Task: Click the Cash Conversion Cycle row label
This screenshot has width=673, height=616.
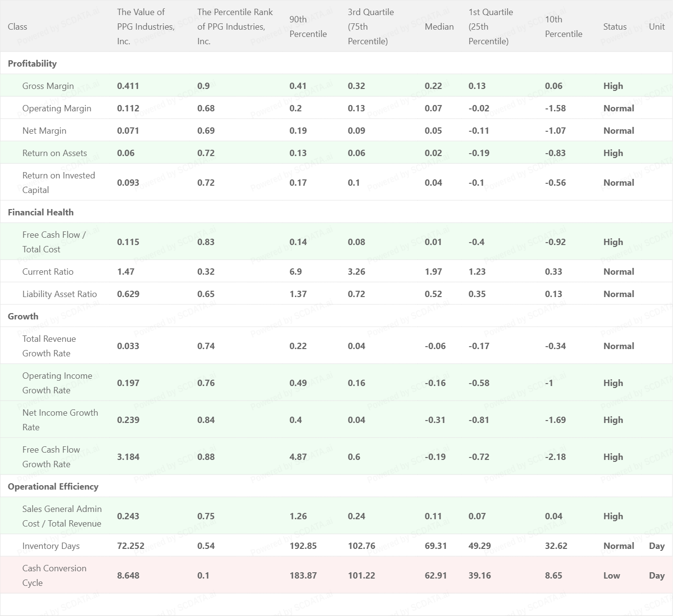Action: (x=54, y=576)
